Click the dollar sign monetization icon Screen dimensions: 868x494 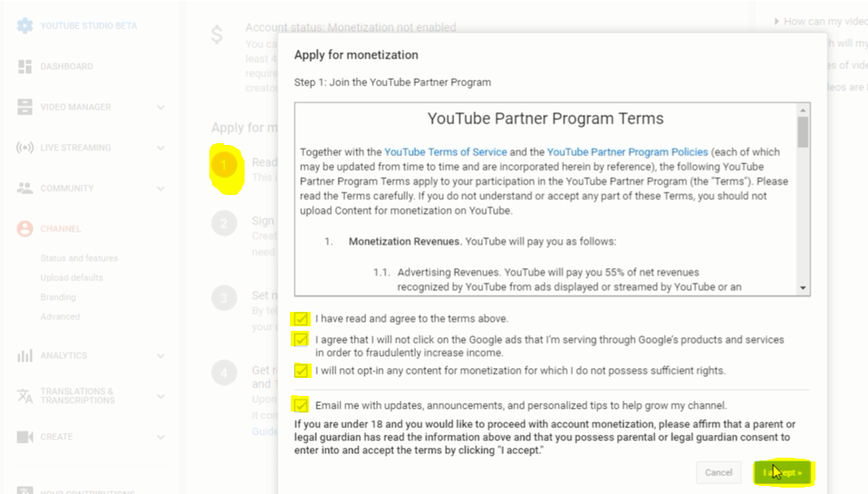coord(217,34)
